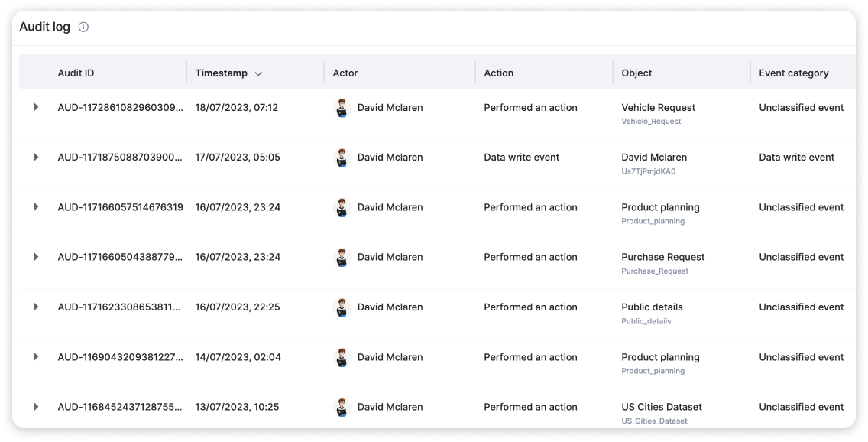Expand the 16/07/2023, 22:25 Public details row
This screenshot has width=868, height=442.
point(36,307)
